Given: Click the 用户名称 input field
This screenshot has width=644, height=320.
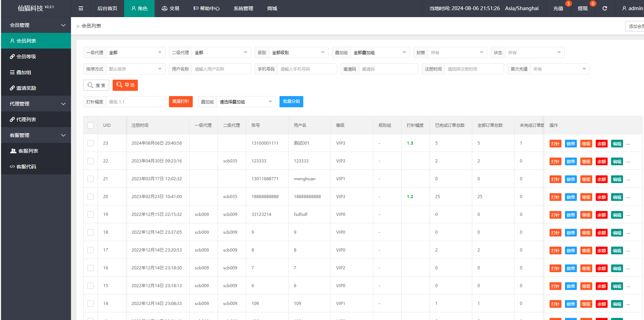Looking at the screenshot, I should (x=221, y=69).
